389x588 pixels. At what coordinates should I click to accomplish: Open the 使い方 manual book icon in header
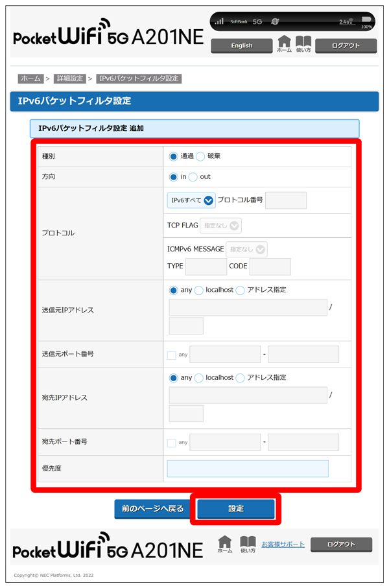(x=303, y=42)
